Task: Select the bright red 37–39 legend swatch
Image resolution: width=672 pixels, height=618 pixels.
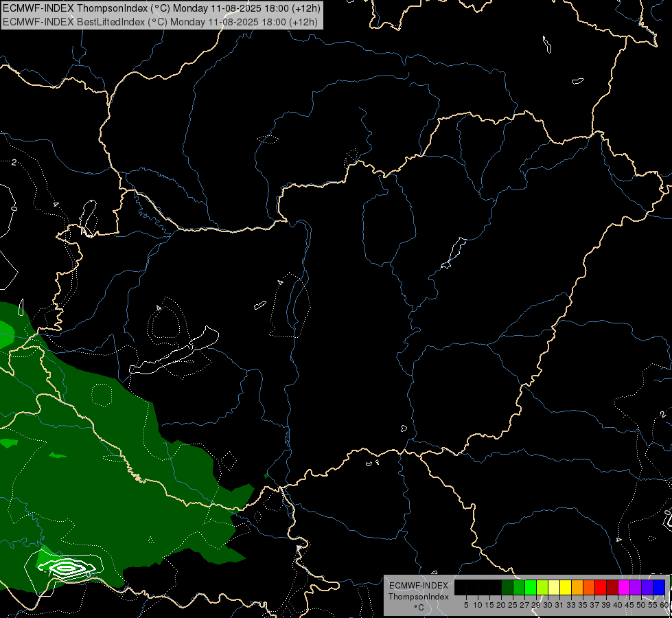Action: [601, 587]
